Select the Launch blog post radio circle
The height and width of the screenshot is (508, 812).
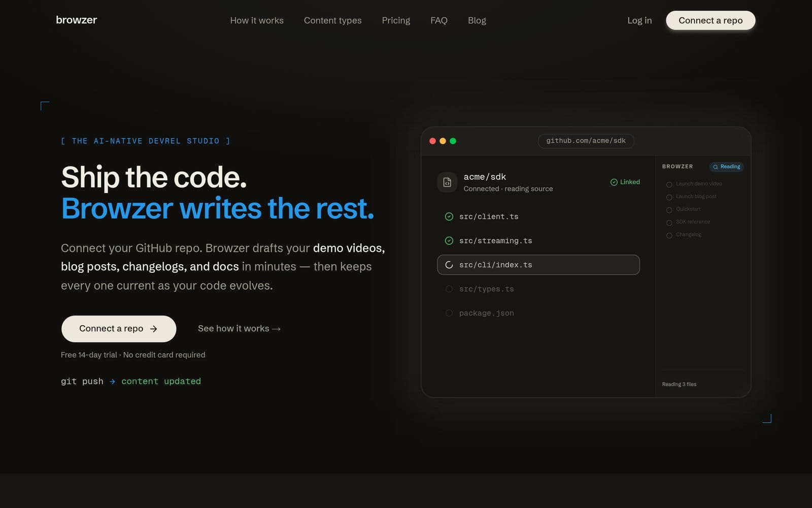click(x=669, y=197)
